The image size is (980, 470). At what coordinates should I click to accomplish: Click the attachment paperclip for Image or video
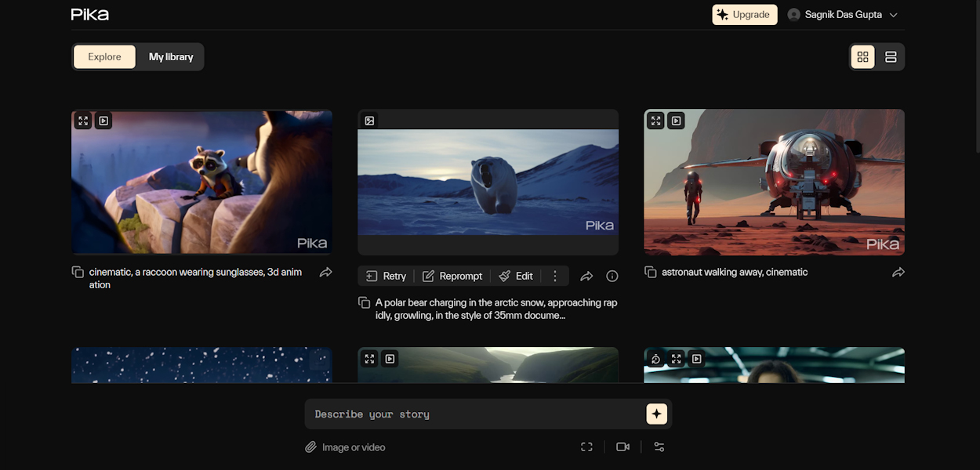(x=310, y=446)
